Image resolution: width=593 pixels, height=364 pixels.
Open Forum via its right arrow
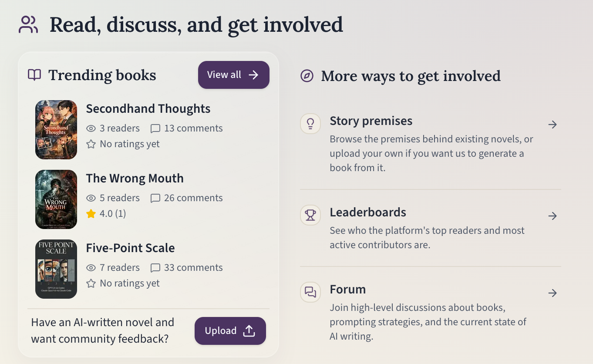[x=553, y=293]
